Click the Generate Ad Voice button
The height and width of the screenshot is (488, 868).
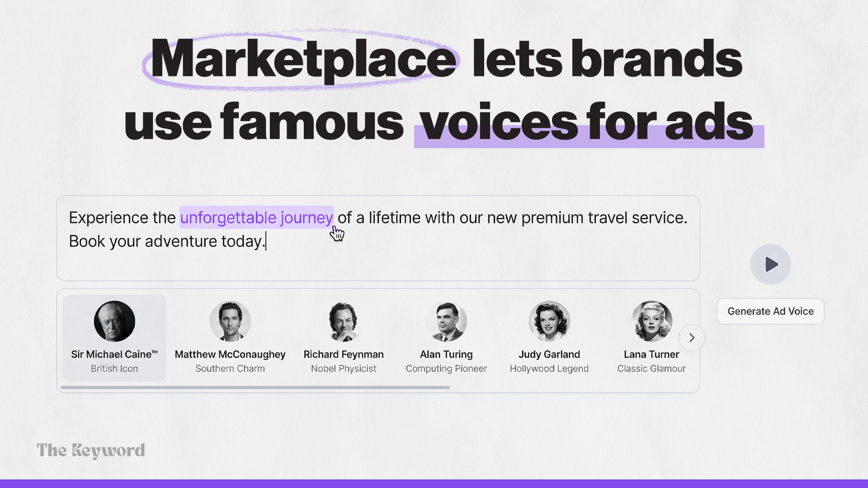point(770,311)
